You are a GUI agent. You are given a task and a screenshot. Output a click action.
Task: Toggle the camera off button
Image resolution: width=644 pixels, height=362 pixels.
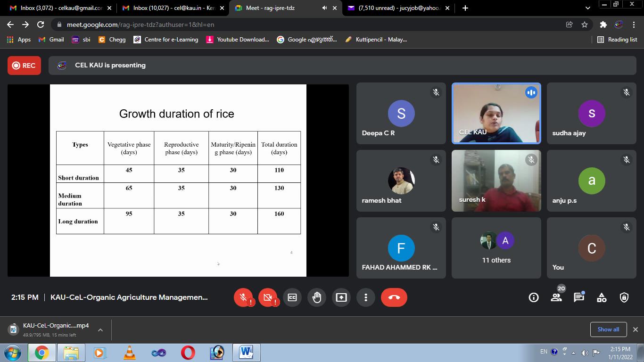click(268, 297)
